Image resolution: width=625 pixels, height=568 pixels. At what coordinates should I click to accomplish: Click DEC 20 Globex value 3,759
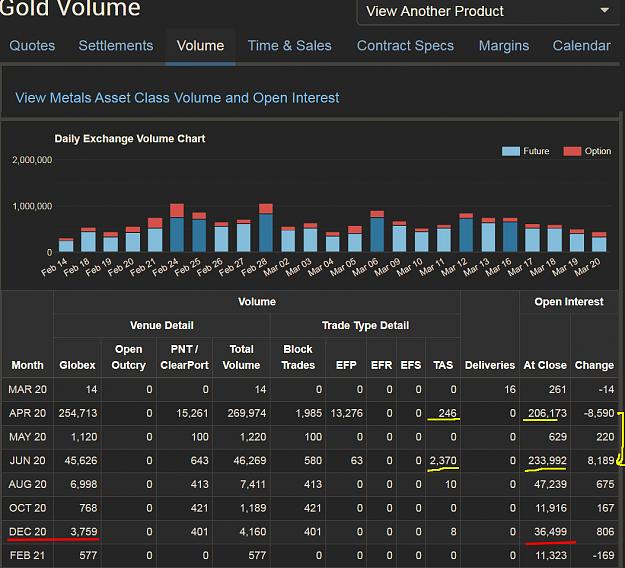[84, 532]
